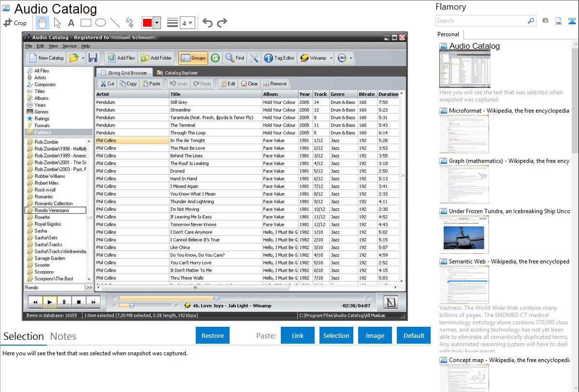The height and width of the screenshot is (392, 579).
Task: Click the play button in player
Action: [49, 302]
